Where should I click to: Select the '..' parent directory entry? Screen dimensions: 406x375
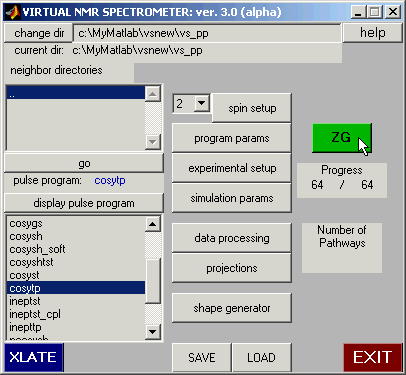click(x=76, y=93)
